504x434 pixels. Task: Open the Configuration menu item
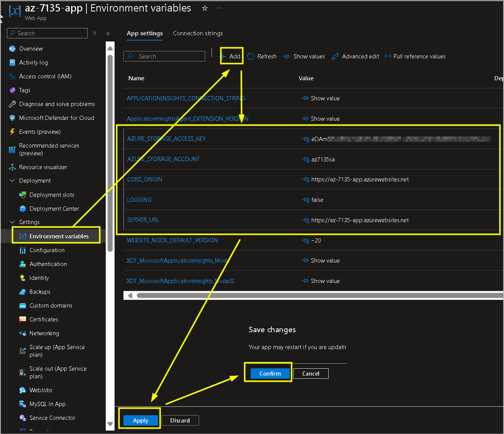47,250
